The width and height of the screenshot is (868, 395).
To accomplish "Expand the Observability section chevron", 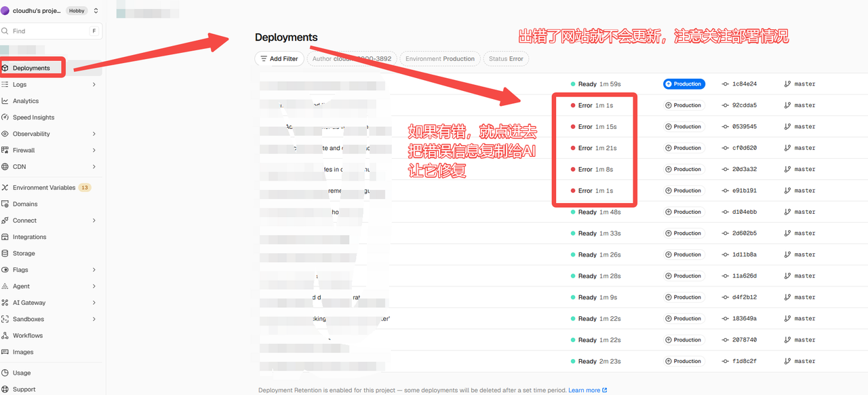I will 94,134.
